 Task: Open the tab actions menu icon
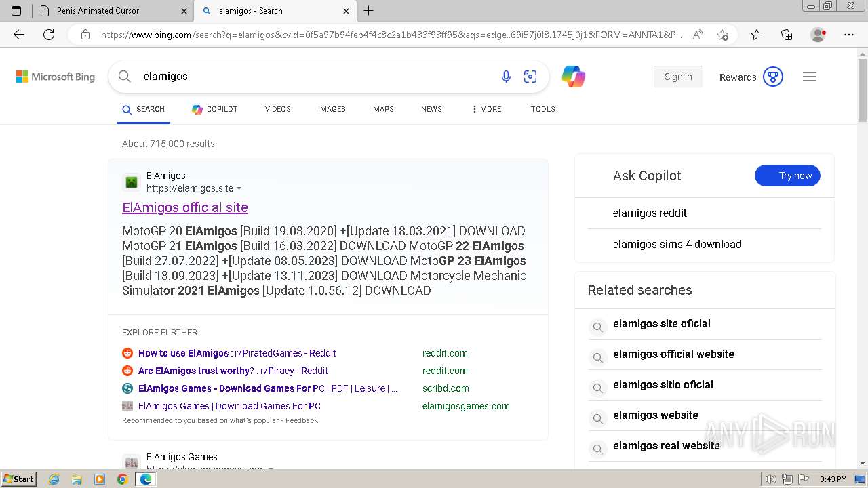coord(16,11)
